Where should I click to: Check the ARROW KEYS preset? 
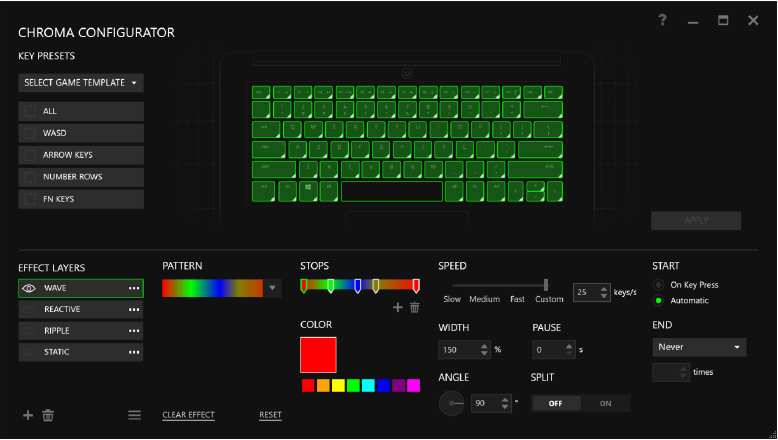click(30, 155)
